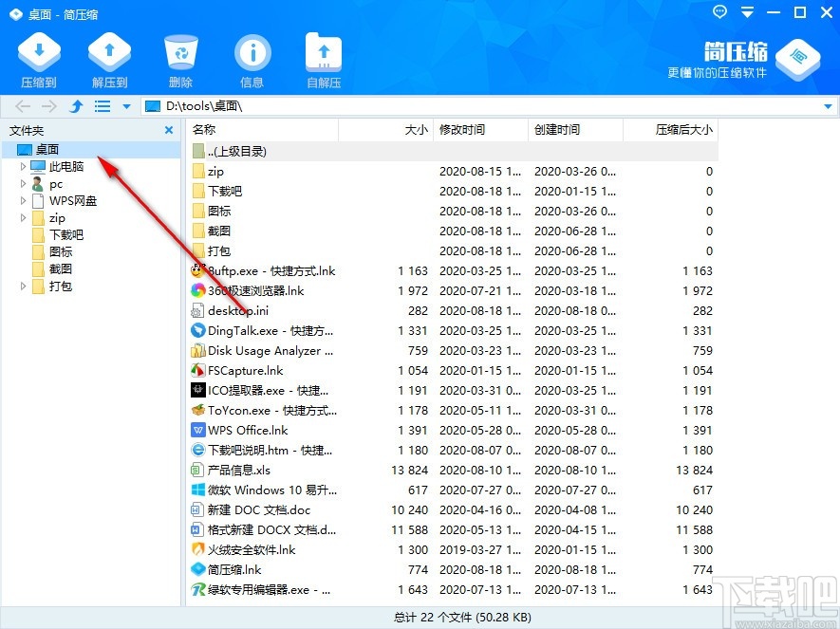Screen dimensions: 840x629
Task: Click the titlebar menu arrow icon
Action: (x=746, y=12)
